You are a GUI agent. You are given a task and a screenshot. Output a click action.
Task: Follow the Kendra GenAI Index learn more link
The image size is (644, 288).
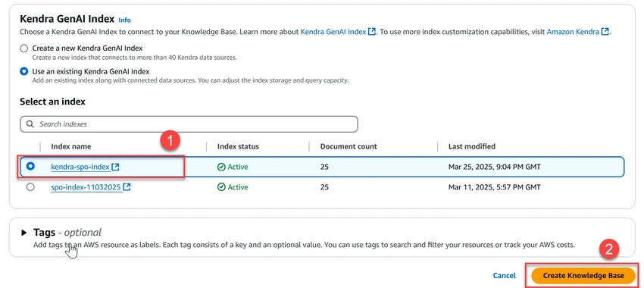click(x=333, y=31)
